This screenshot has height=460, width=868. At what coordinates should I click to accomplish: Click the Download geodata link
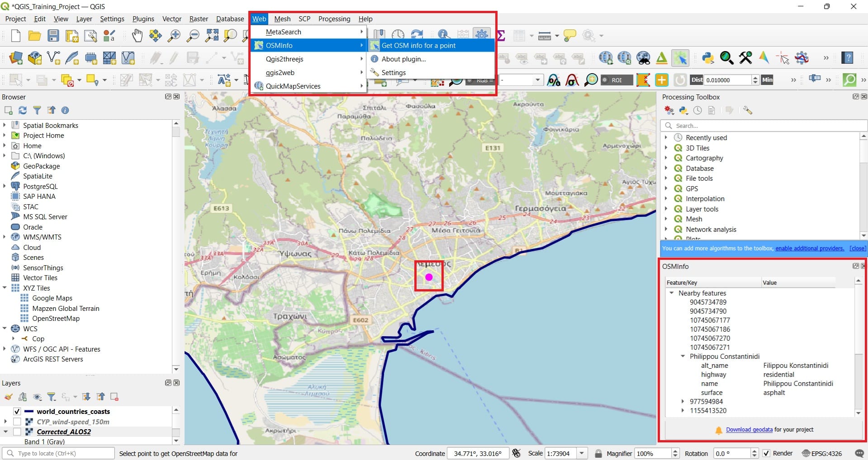(x=749, y=430)
